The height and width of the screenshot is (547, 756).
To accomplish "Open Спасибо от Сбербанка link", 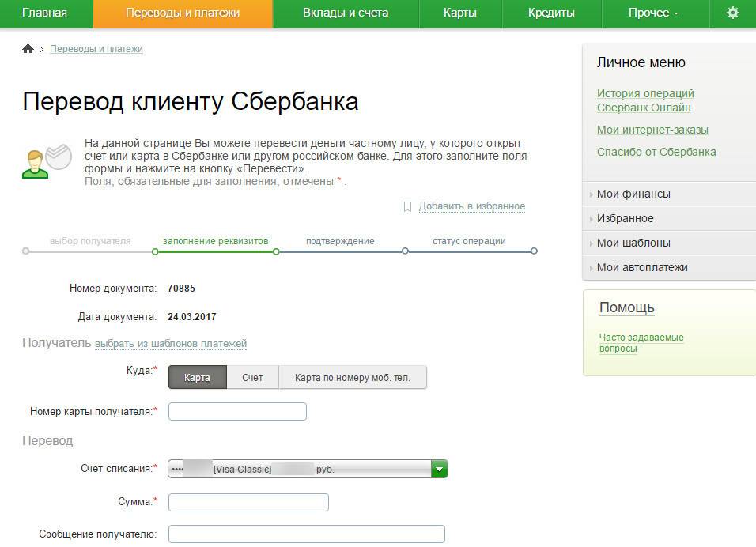I will (656, 152).
